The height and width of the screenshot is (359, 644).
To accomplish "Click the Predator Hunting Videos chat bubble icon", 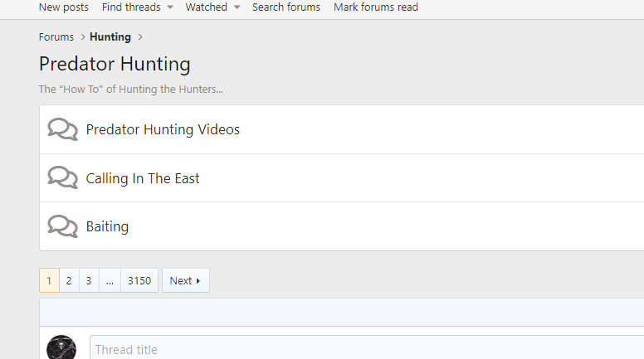I will point(62,129).
